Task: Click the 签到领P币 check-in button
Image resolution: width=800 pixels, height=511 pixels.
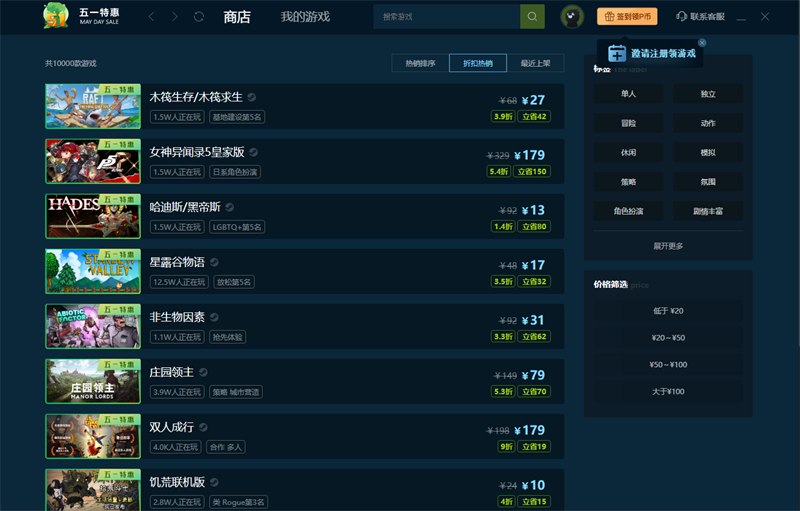Action: (627, 17)
